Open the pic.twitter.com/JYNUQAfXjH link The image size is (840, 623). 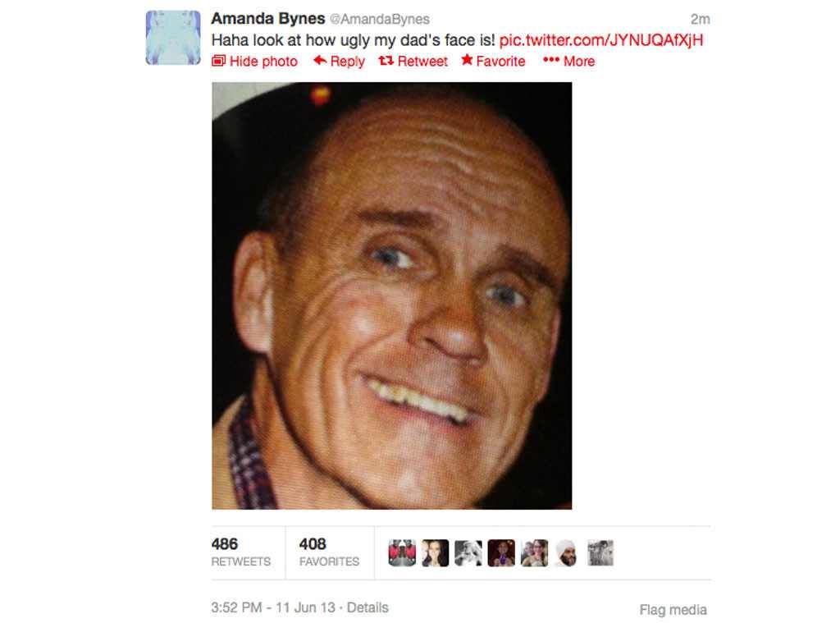click(x=601, y=40)
